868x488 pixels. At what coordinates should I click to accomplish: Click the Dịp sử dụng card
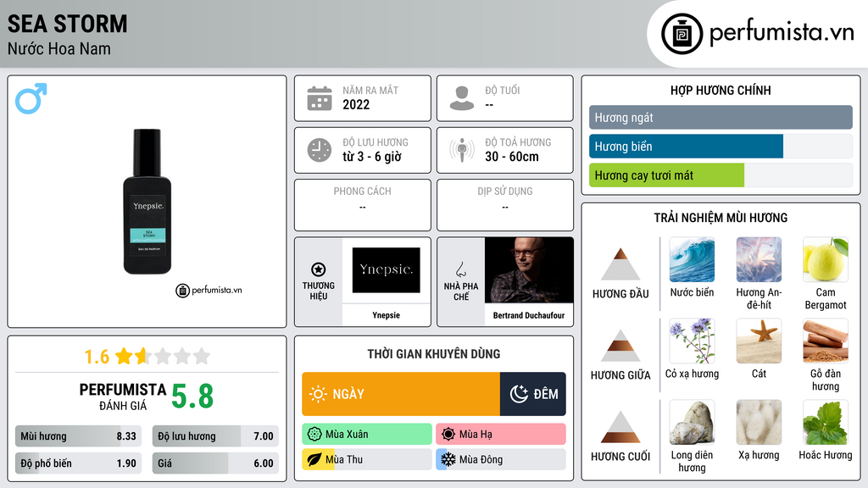pos(505,205)
